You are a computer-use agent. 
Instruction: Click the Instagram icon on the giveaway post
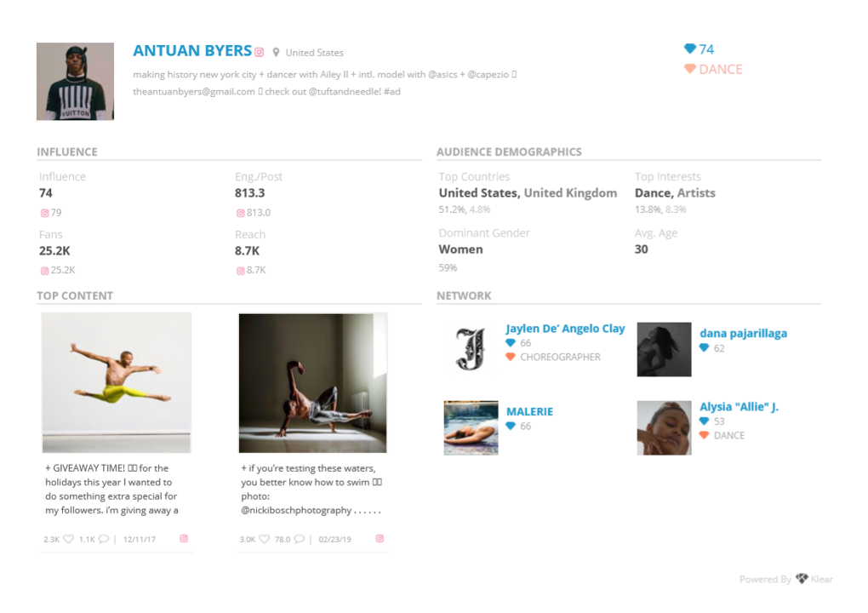pos(184,539)
